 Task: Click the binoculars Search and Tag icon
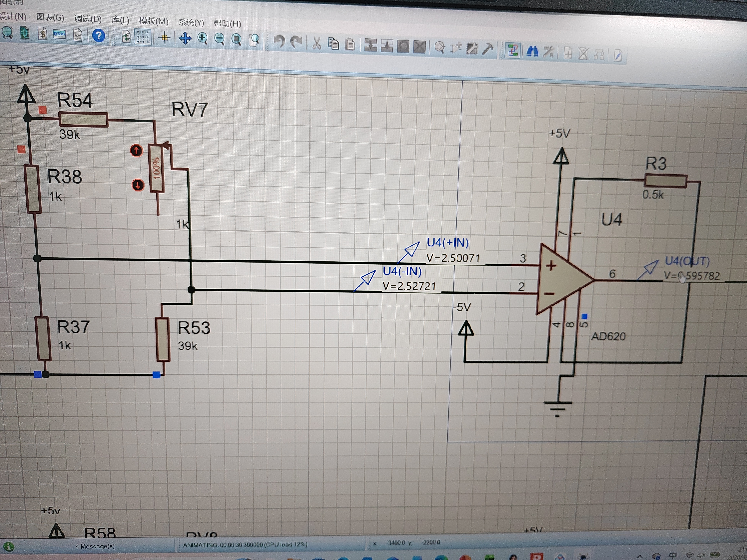tap(532, 52)
